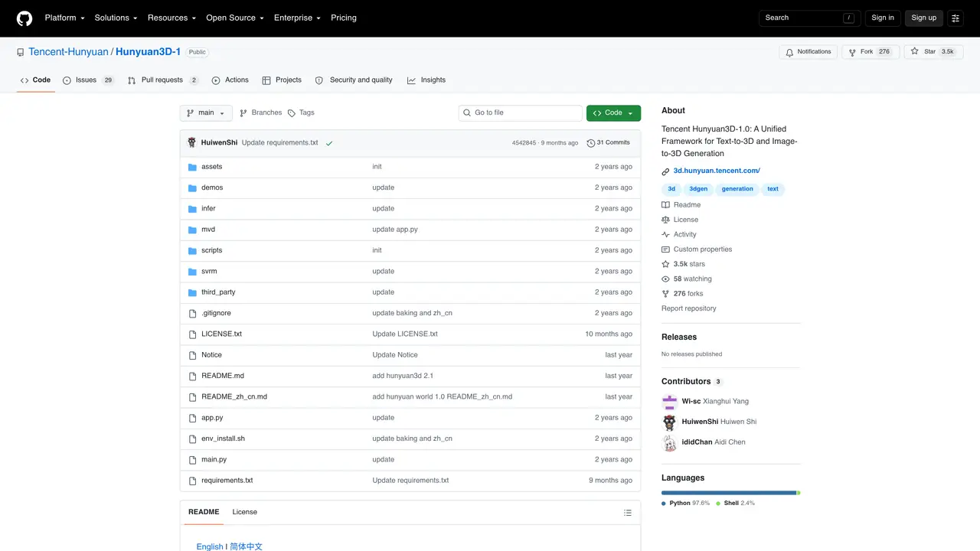The width and height of the screenshot is (980, 551).
Task: Click the Python languages color bar
Action: click(729, 493)
